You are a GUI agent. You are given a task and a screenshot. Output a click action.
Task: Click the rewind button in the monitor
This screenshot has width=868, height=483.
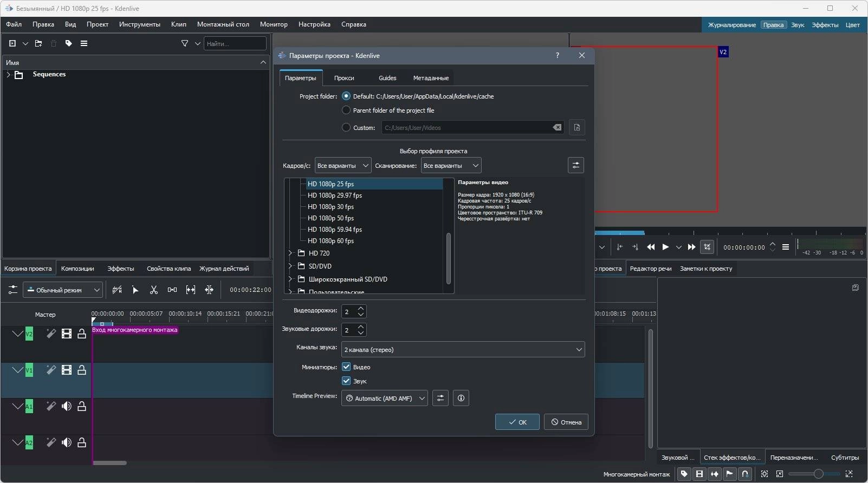click(651, 247)
